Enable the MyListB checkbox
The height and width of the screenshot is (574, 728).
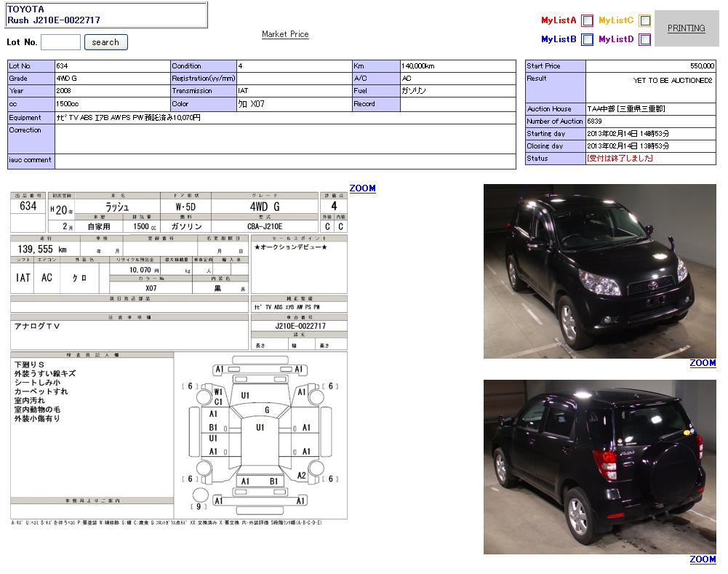(x=587, y=40)
